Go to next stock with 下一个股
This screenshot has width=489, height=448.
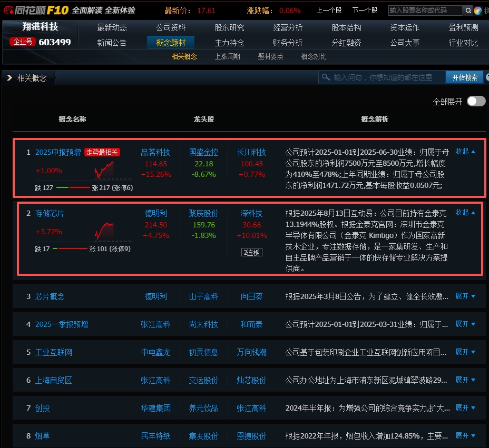tap(365, 11)
